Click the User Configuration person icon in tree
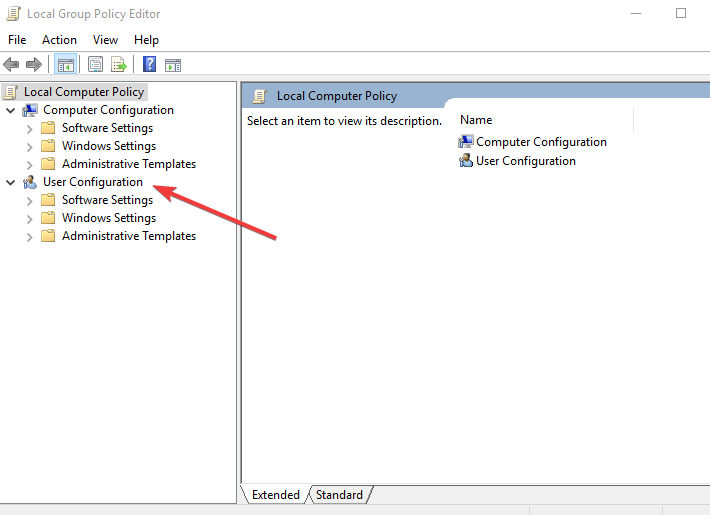This screenshot has height=515, width=710. pyautogui.click(x=30, y=182)
